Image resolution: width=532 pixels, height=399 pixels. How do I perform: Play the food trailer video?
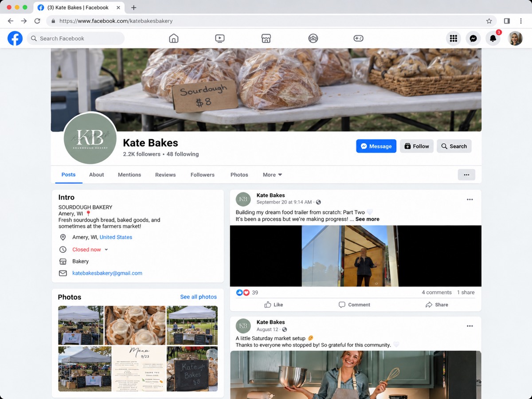click(356, 256)
